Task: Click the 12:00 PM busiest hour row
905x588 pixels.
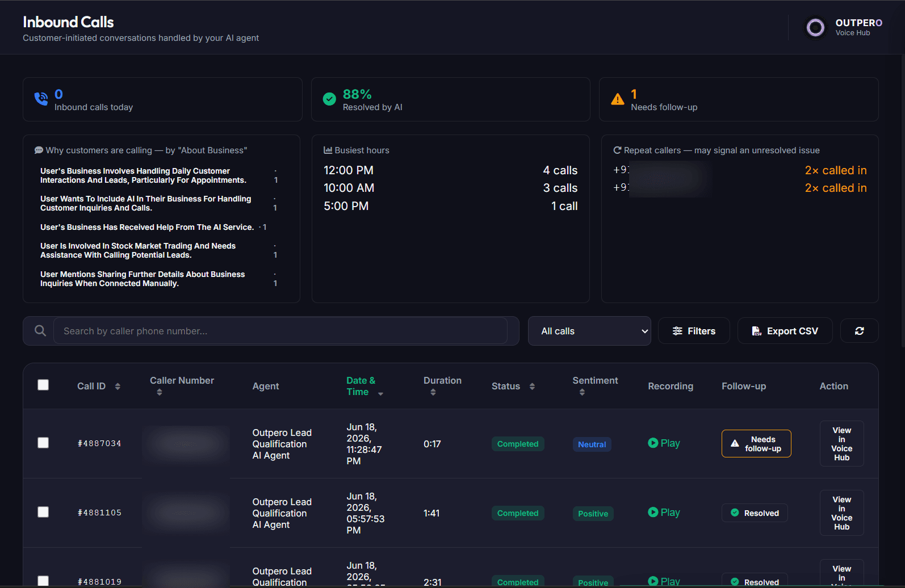Action: [x=450, y=170]
